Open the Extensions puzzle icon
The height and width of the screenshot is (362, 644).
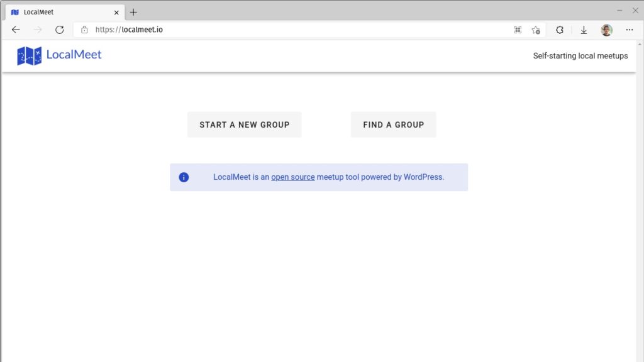[x=559, y=30]
